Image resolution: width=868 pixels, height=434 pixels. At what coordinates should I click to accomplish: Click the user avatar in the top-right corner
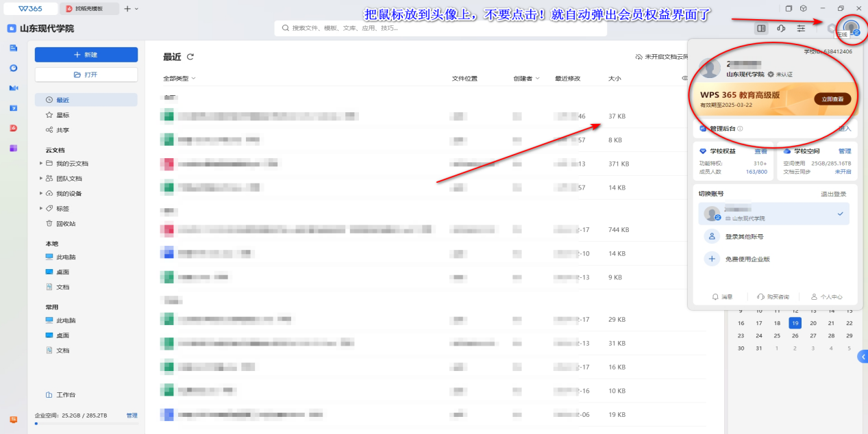(x=851, y=28)
